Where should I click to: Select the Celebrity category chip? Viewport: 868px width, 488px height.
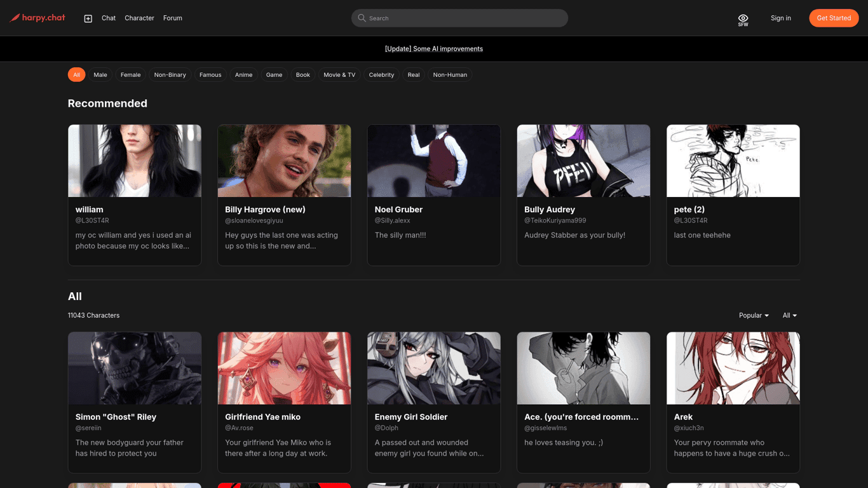(x=382, y=75)
